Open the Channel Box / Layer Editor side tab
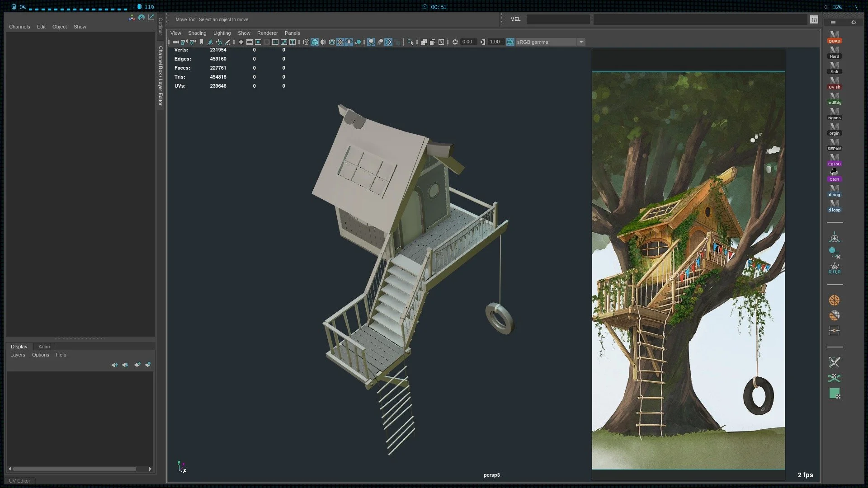This screenshot has width=868, height=488. (x=160, y=75)
